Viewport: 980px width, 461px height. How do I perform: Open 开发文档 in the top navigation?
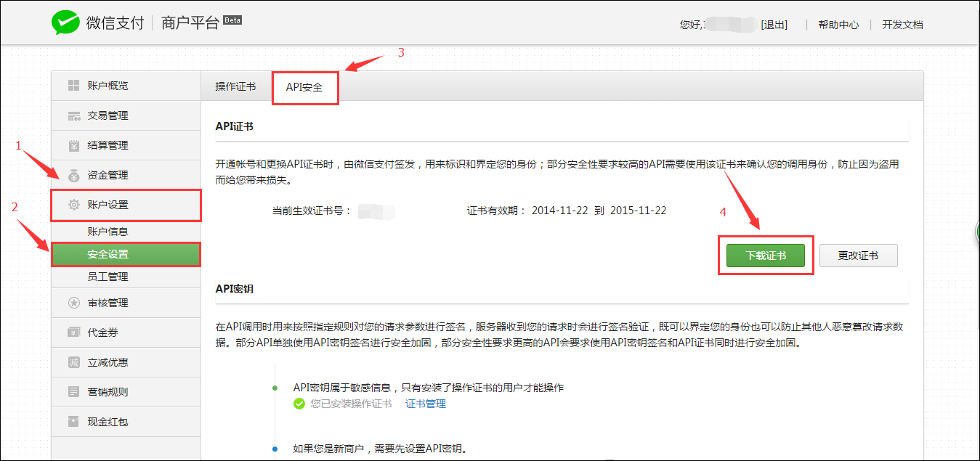tap(902, 23)
